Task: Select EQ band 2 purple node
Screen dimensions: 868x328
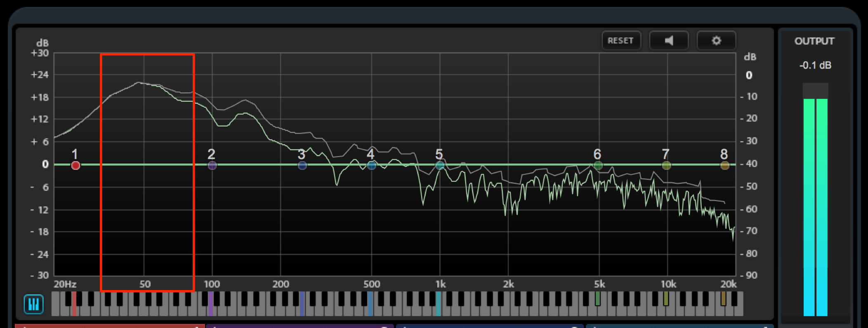Action: [x=212, y=166]
